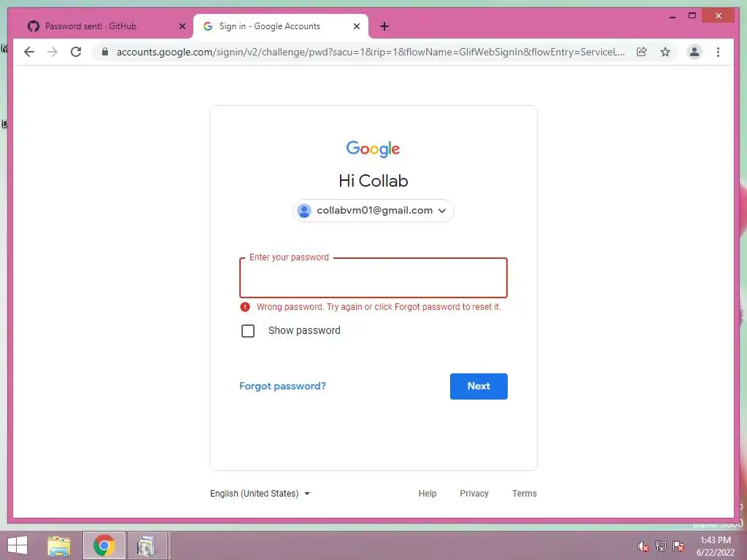This screenshot has height=560, width=747.
Task: Open the Chrome three-dot menu
Action: pos(718,52)
